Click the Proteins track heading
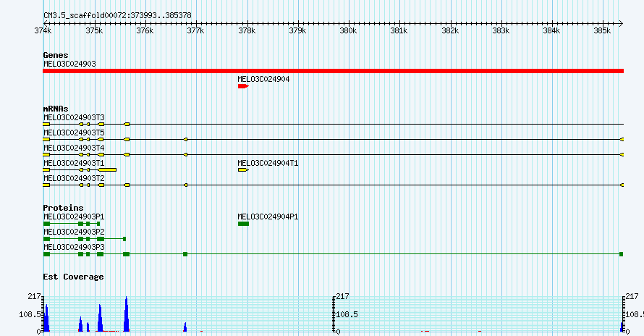Viewport: 644px width, 336px height. point(63,208)
